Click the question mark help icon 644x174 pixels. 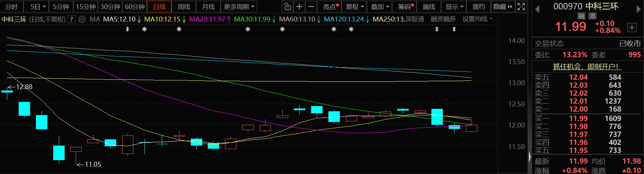tap(71, 19)
